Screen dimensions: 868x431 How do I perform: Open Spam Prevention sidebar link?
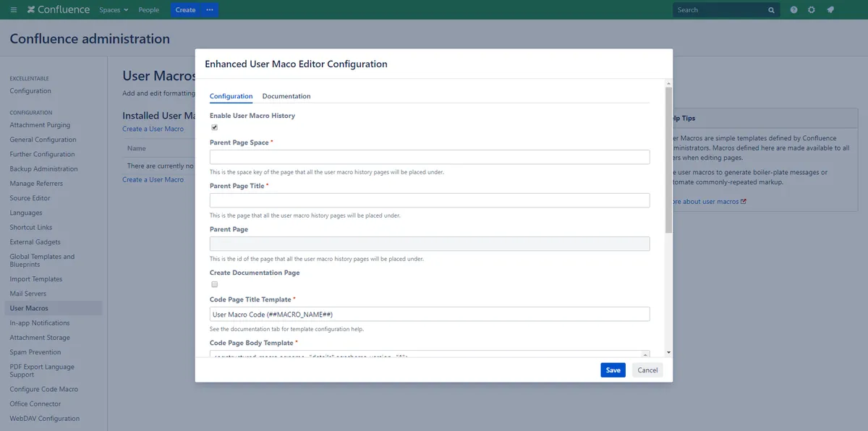(35, 352)
